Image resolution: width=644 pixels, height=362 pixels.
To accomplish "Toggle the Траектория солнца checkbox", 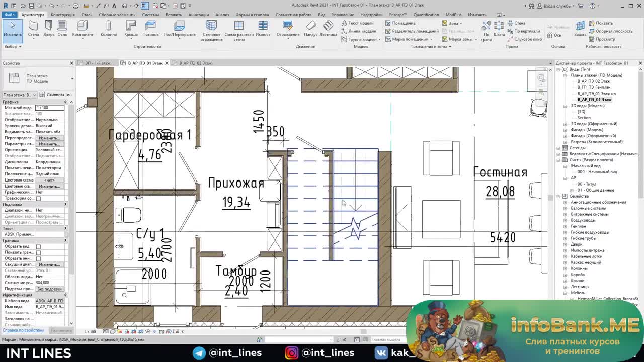I will tap(38, 198).
